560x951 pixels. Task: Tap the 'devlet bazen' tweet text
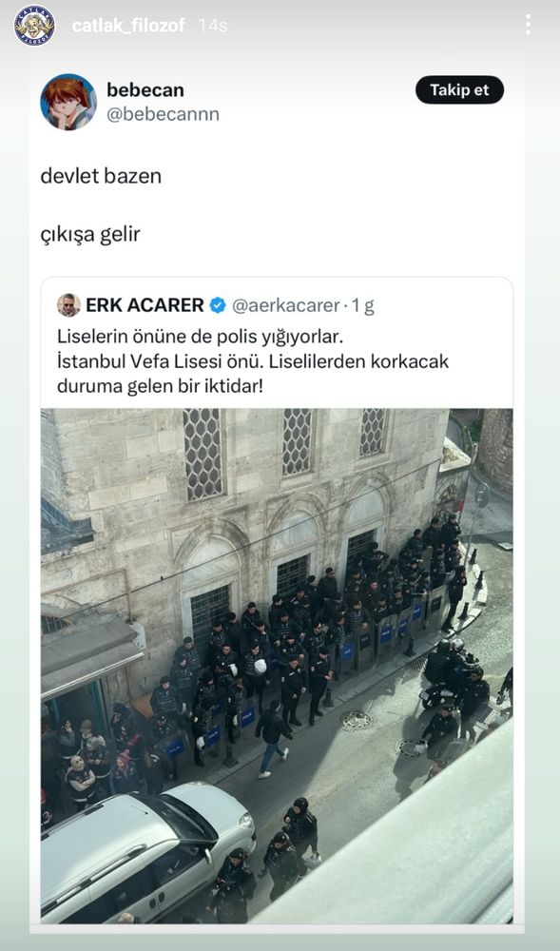coord(101,177)
